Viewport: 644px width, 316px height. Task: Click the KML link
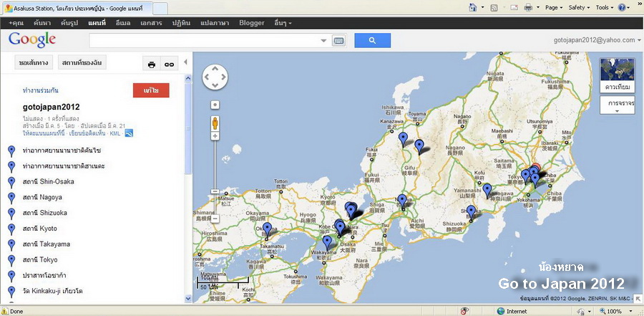pyautogui.click(x=115, y=134)
